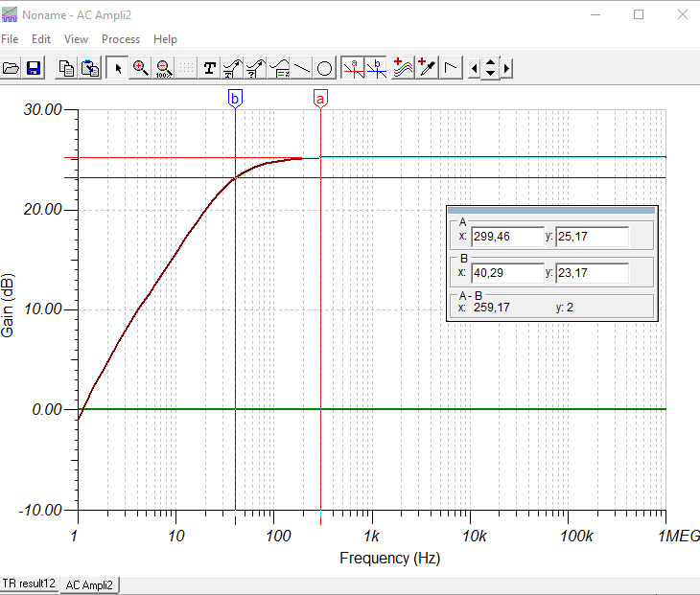Viewport: 700px width, 595px height.
Task: Switch to the TR result12 tab
Action: [x=30, y=584]
